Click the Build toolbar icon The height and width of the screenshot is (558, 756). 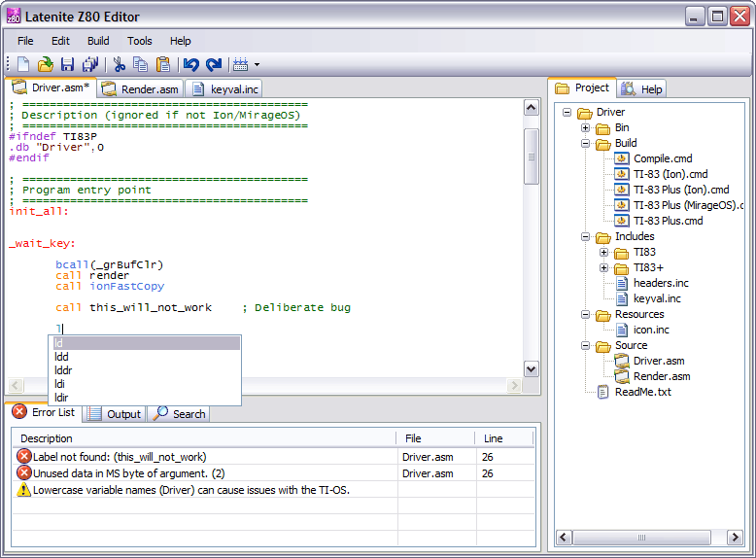point(241,64)
